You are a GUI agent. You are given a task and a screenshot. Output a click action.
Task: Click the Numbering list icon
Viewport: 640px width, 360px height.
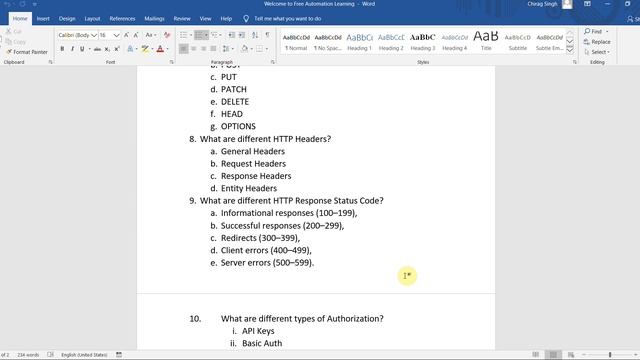pos(199,35)
